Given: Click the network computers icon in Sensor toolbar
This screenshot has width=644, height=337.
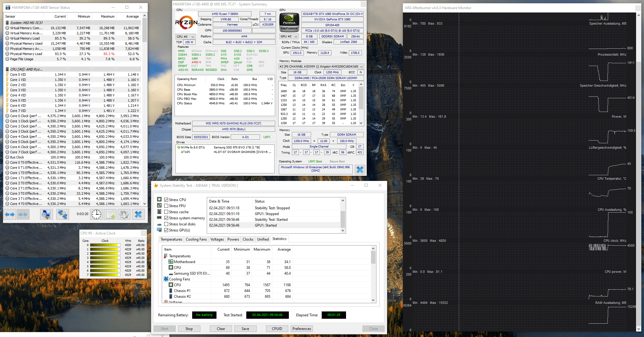Looking at the screenshot, I should pos(63,214).
